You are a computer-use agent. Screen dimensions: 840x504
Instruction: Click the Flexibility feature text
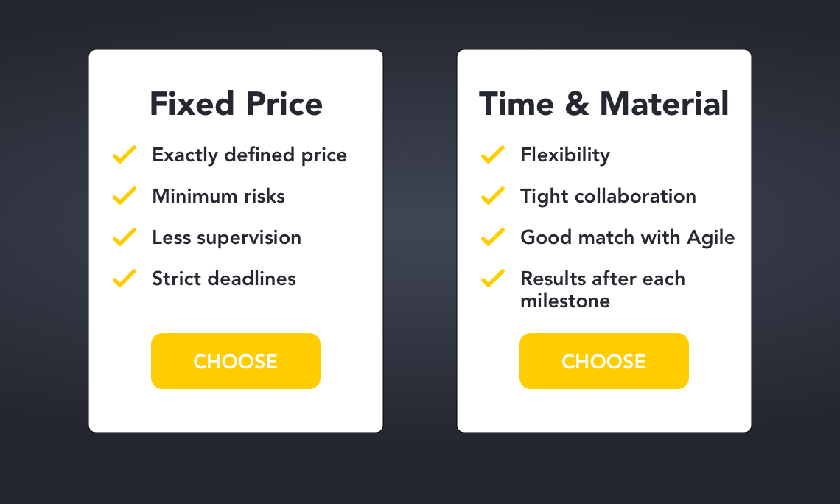[x=565, y=155]
